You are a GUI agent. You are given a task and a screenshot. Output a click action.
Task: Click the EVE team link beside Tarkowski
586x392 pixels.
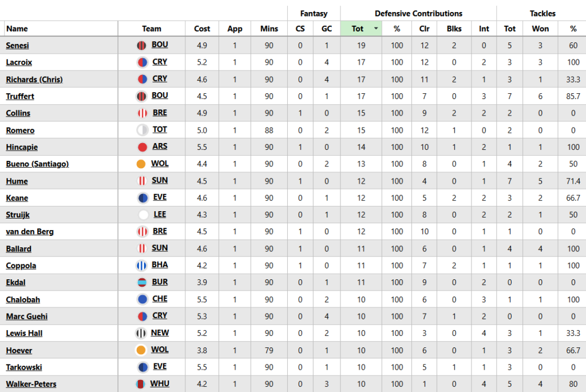click(160, 367)
